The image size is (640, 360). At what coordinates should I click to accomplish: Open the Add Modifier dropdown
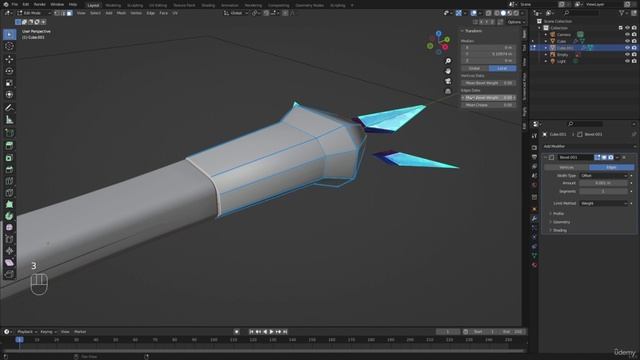click(589, 146)
